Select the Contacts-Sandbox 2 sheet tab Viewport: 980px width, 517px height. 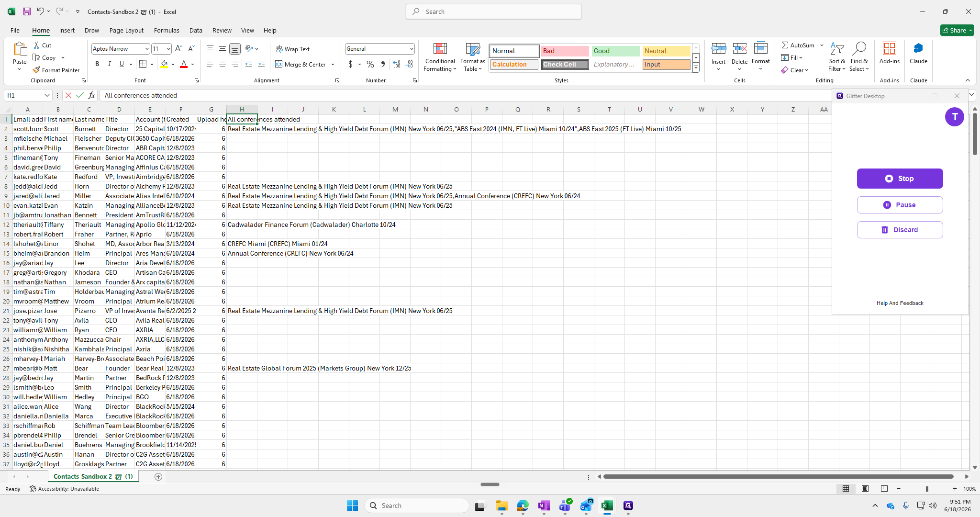click(93, 476)
